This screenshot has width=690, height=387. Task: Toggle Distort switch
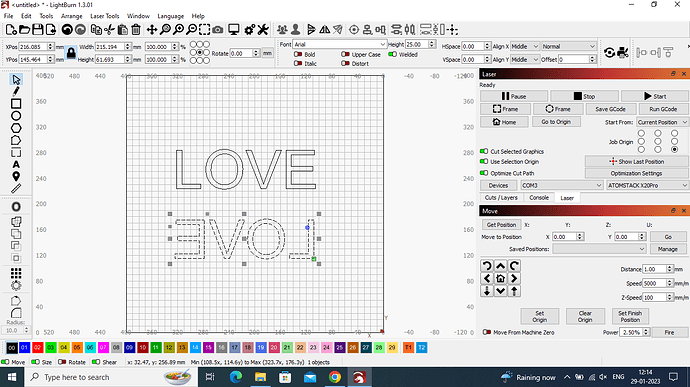coord(345,63)
